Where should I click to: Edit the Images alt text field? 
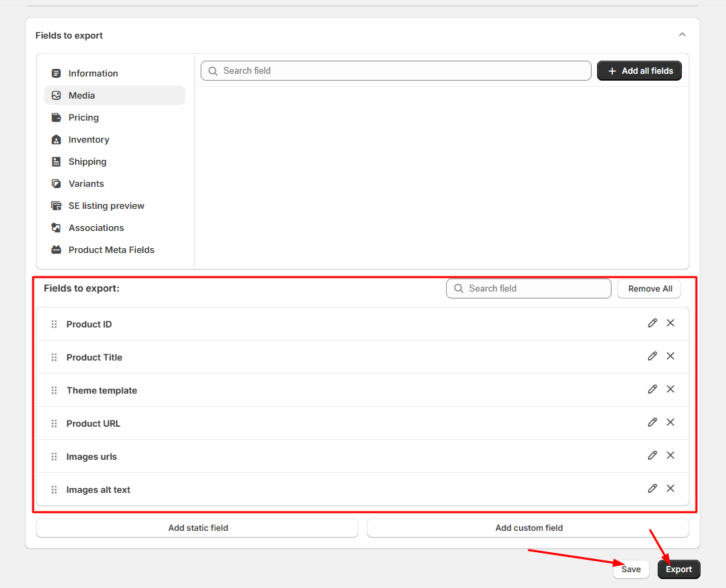pyautogui.click(x=652, y=489)
